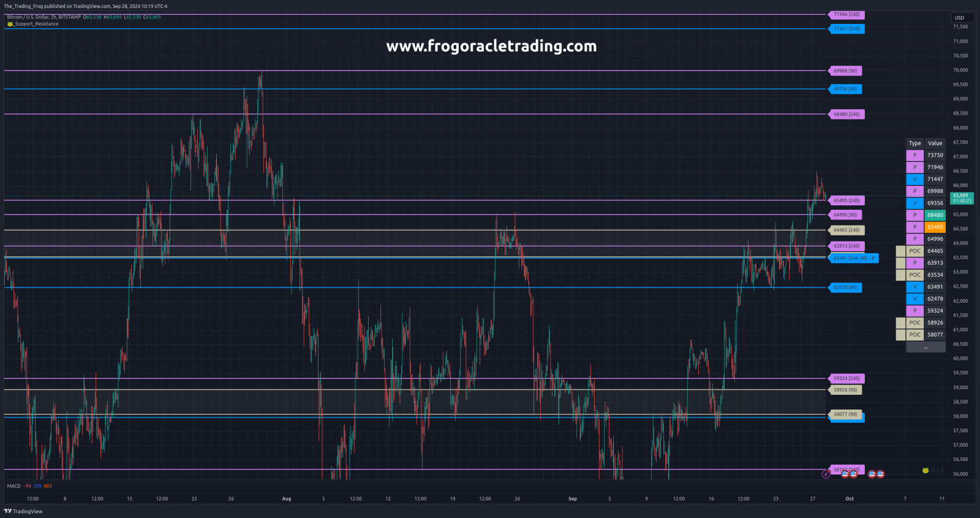Image resolution: width=980 pixels, height=518 pixels.
Task: Select the 73750 value cell
Action: 935,155
